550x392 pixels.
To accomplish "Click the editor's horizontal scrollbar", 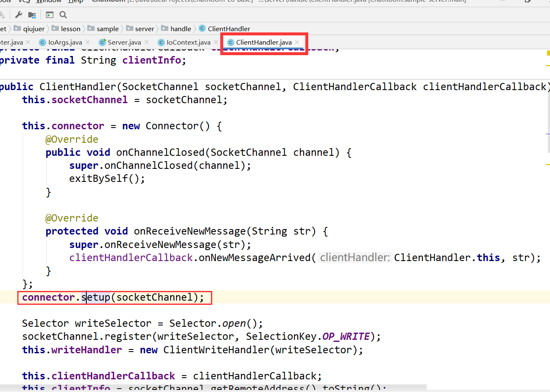I will 213,387.
